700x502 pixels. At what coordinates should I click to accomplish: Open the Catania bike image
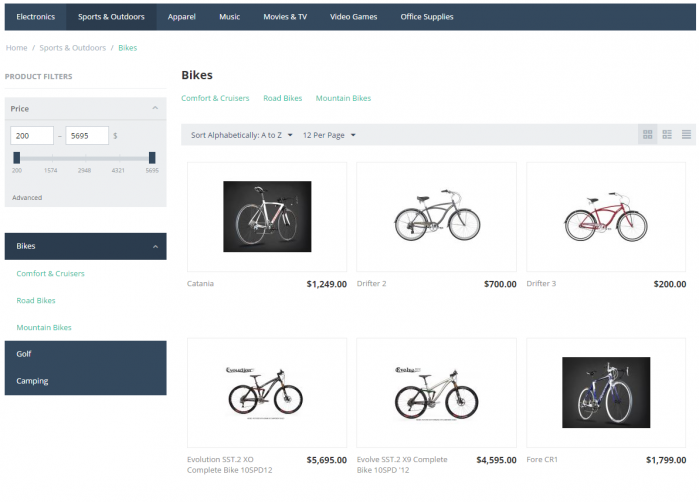tap(267, 217)
